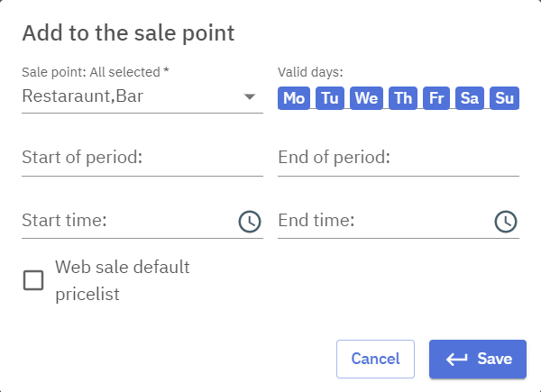Click the Start of period field
Screen dimensions: 541x392
point(142,158)
